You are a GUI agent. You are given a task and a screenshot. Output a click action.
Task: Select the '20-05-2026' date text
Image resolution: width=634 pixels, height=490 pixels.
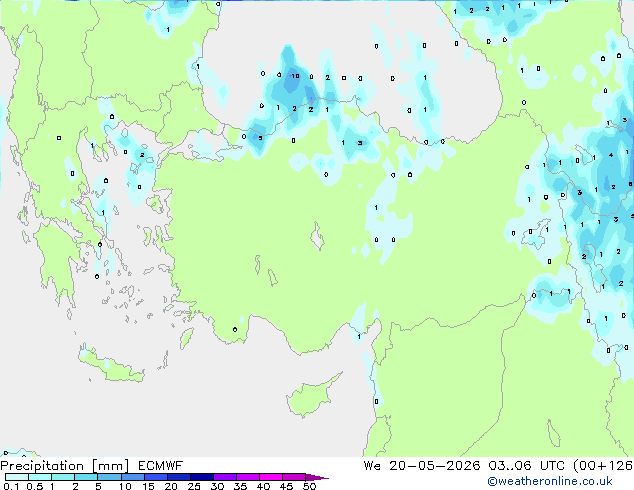click(435, 466)
